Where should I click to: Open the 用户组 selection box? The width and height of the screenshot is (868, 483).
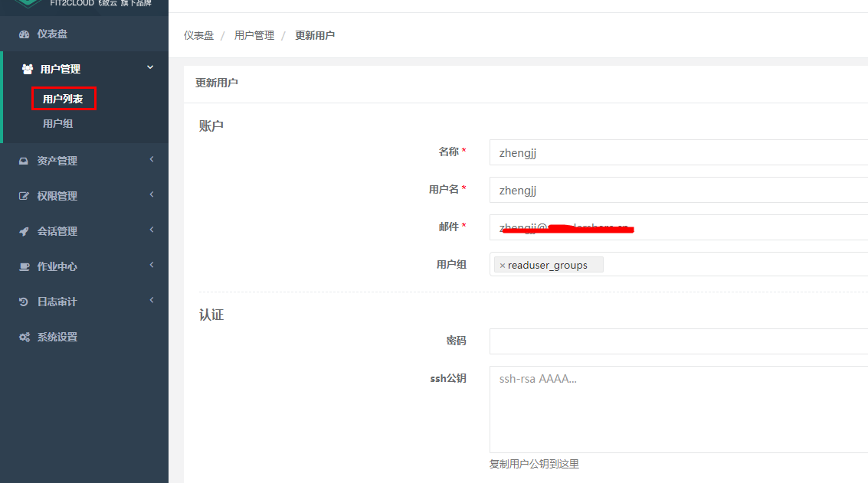click(679, 264)
